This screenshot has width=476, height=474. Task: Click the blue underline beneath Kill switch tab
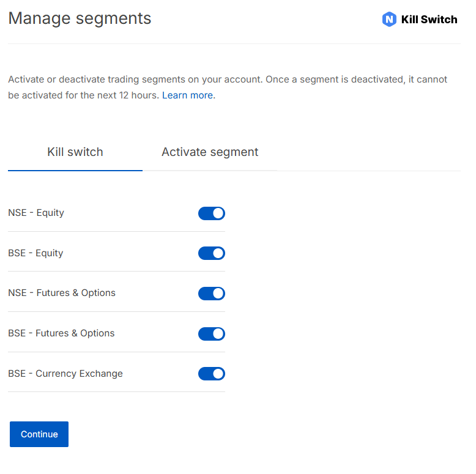pos(75,170)
